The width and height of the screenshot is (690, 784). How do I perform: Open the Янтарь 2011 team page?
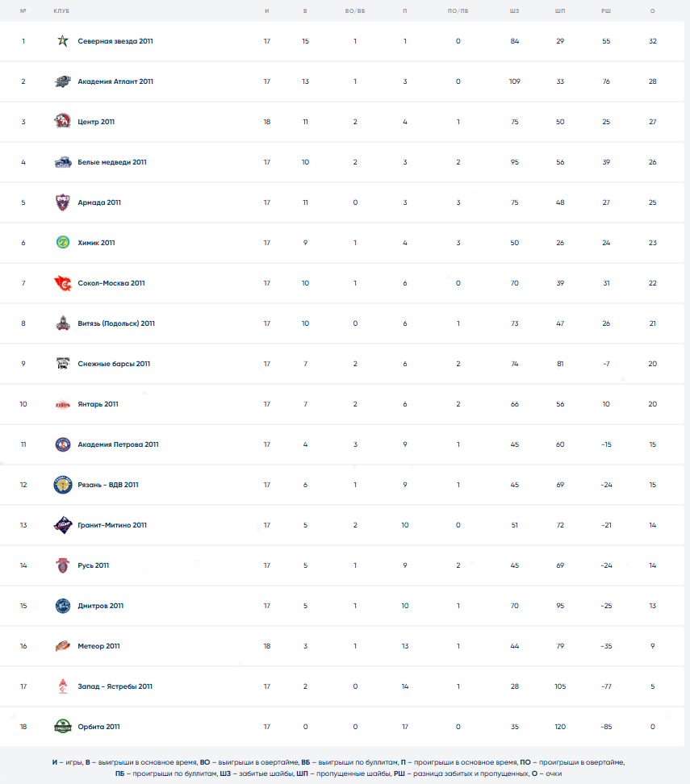(98, 404)
